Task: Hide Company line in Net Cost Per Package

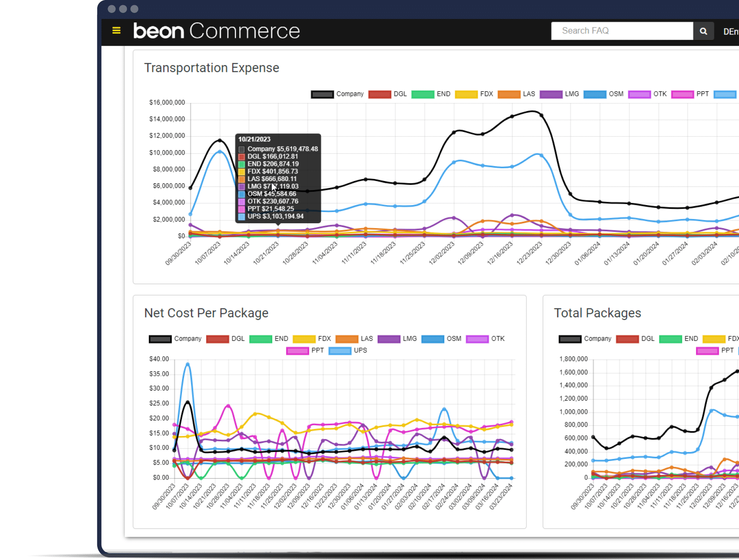Action: pos(175,339)
